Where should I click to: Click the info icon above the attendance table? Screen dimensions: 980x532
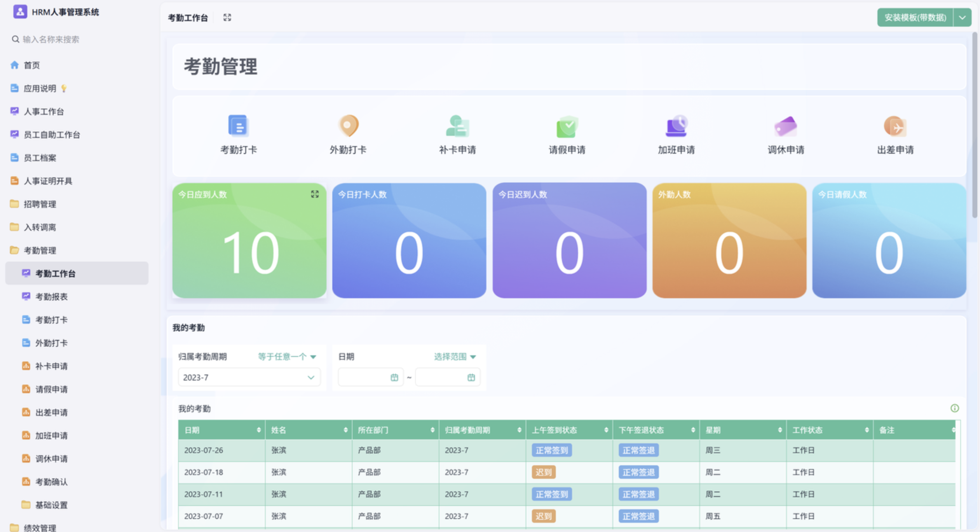click(x=954, y=408)
